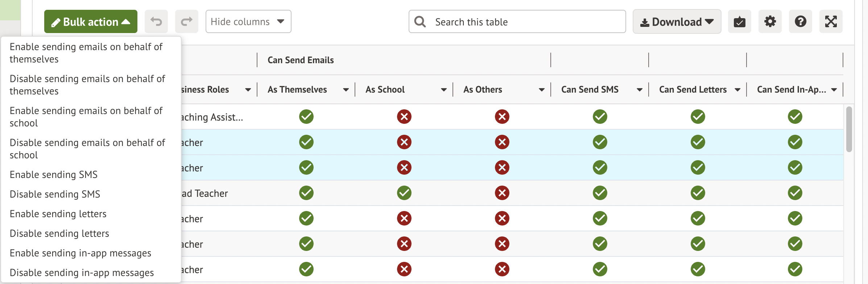Open table settings via gear icon
The height and width of the screenshot is (284, 868).
point(770,22)
